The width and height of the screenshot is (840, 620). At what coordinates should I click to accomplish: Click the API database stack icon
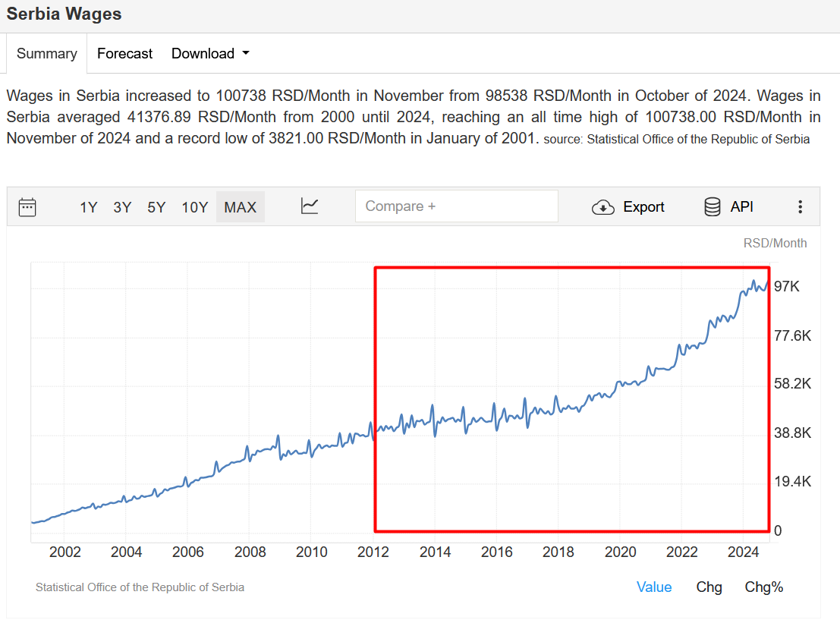pyautogui.click(x=713, y=207)
